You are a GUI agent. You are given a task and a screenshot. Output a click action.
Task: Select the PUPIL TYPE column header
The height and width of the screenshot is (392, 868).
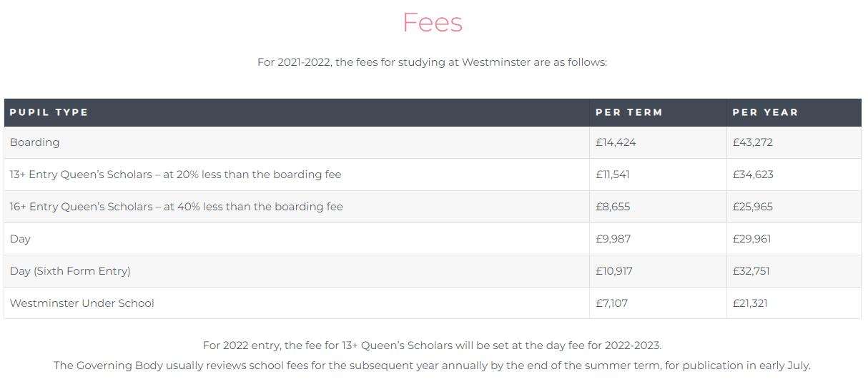coord(49,112)
